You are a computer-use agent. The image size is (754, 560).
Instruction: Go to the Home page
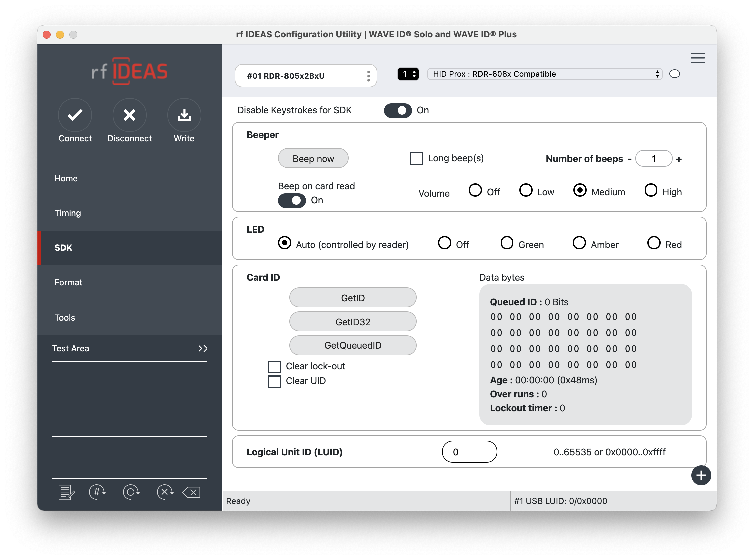coord(130,178)
